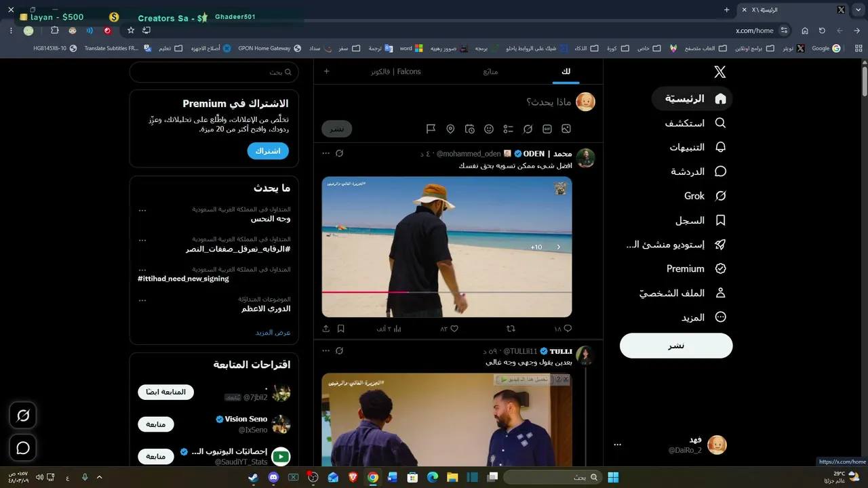Open السجل bookmarks
Viewport: 868px width, 488px height.
701,220
